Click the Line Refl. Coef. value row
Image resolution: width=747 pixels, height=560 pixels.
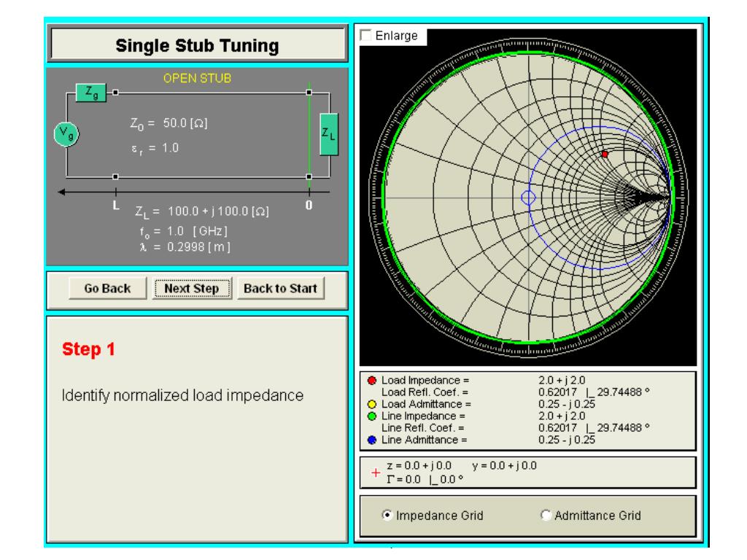(x=515, y=428)
